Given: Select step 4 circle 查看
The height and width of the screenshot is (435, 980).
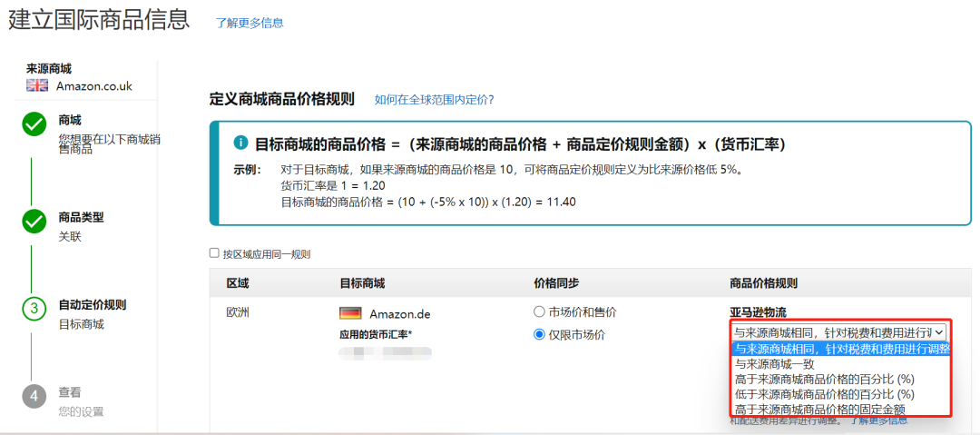Looking at the screenshot, I should (34, 396).
